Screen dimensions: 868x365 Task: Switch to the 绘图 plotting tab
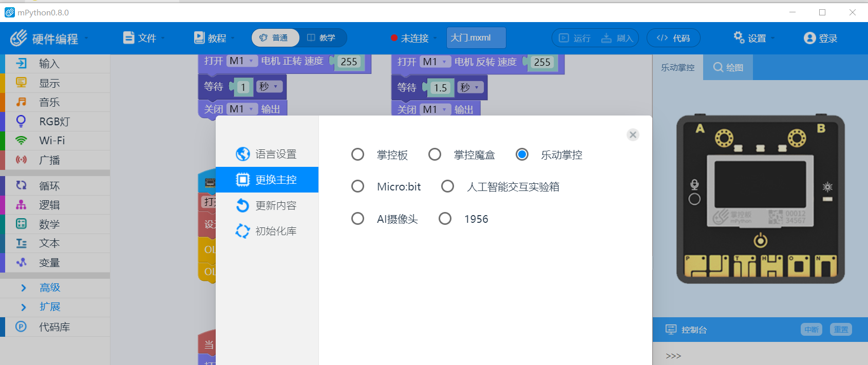coord(728,67)
